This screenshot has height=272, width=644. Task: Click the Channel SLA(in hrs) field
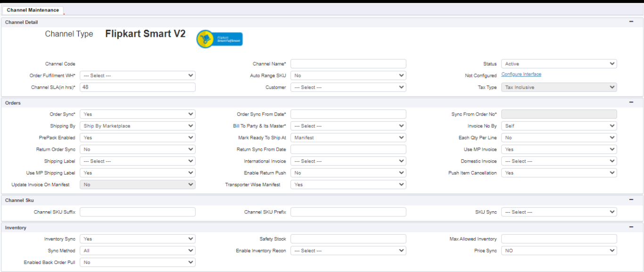pos(137,87)
